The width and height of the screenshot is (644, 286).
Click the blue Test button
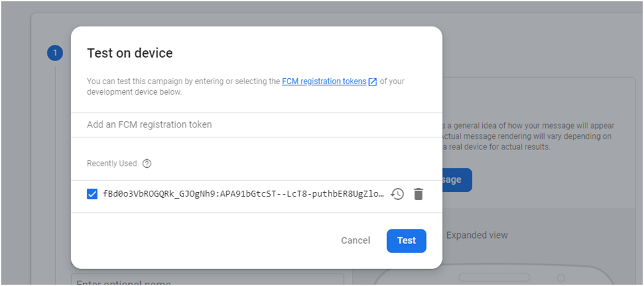tap(406, 241)
